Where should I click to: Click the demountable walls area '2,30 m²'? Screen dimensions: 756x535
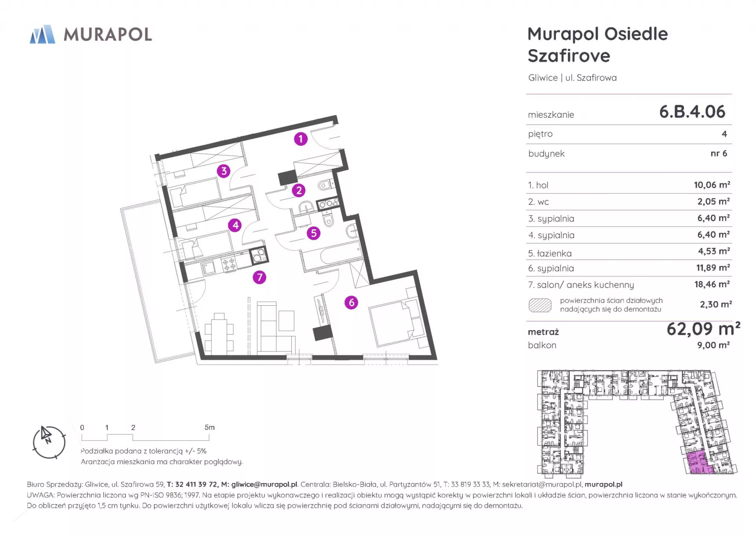716,304
